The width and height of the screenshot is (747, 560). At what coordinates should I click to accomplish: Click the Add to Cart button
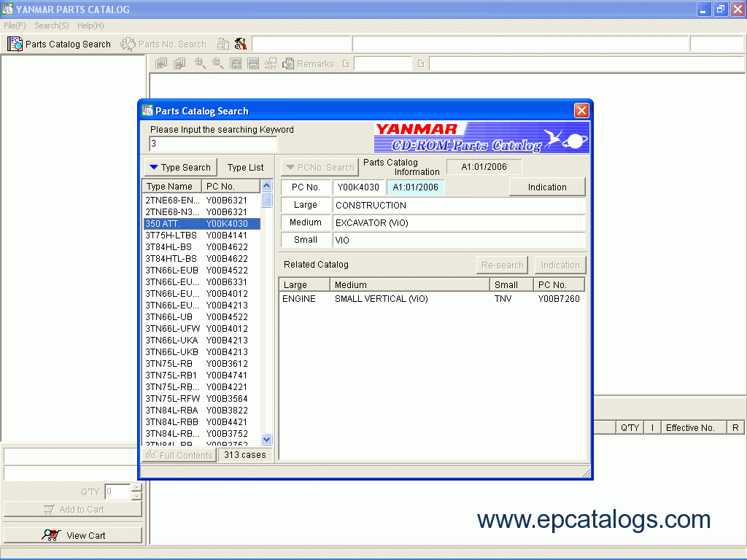coord(73,510)
